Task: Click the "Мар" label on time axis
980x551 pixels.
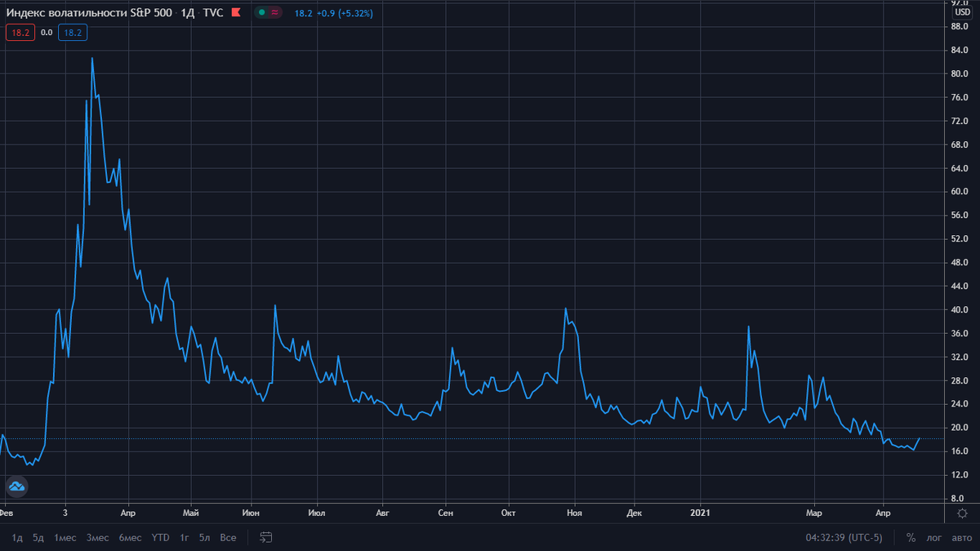Action: coord(814,513)
